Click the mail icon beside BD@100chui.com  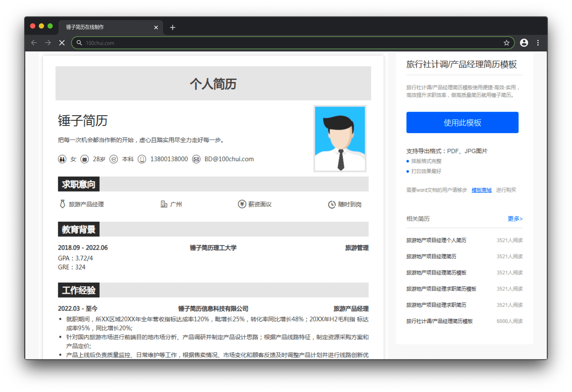[x=196, y=159]
